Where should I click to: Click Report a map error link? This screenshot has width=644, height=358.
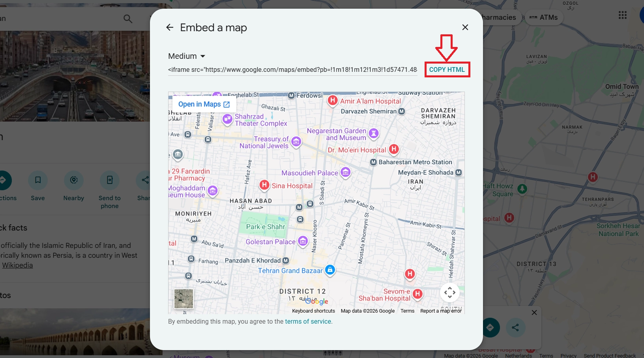(441, 311)
